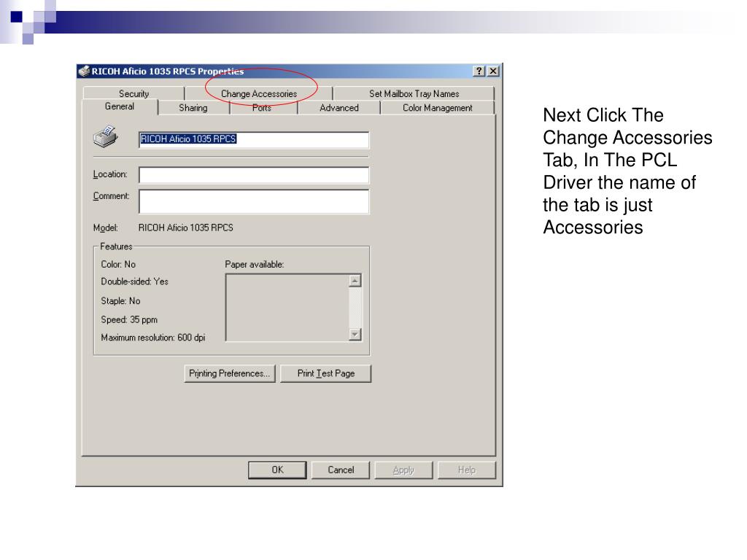The width and height of the screenshot is (747, 560).
Task: Go to the Advanced tab
Action: coord(338,108)
